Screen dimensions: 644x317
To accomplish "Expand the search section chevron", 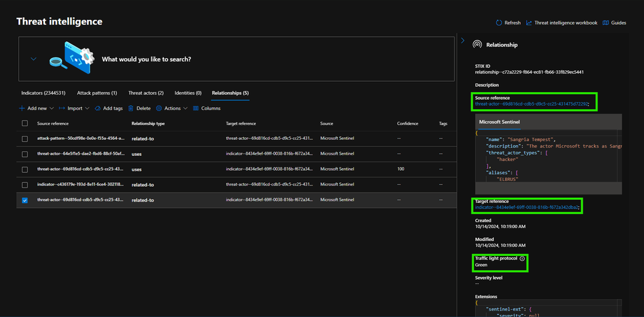I will [34, 59].
